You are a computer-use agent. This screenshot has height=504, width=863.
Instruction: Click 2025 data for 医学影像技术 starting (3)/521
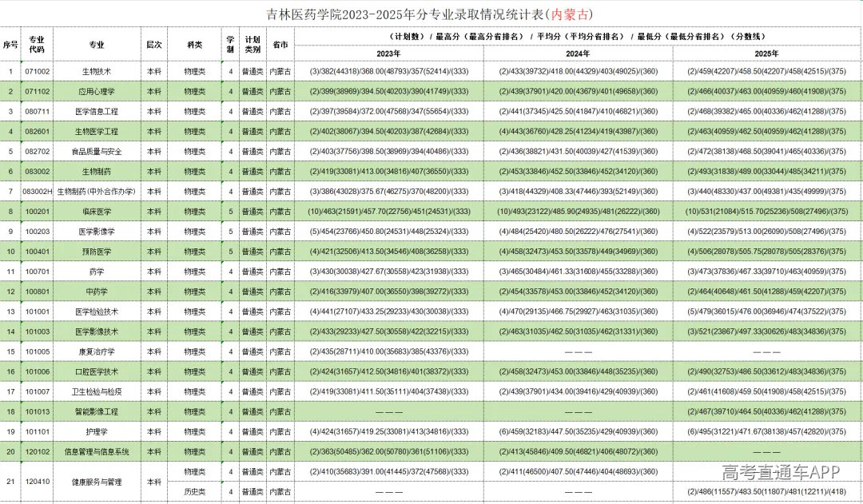click(767, 331)
